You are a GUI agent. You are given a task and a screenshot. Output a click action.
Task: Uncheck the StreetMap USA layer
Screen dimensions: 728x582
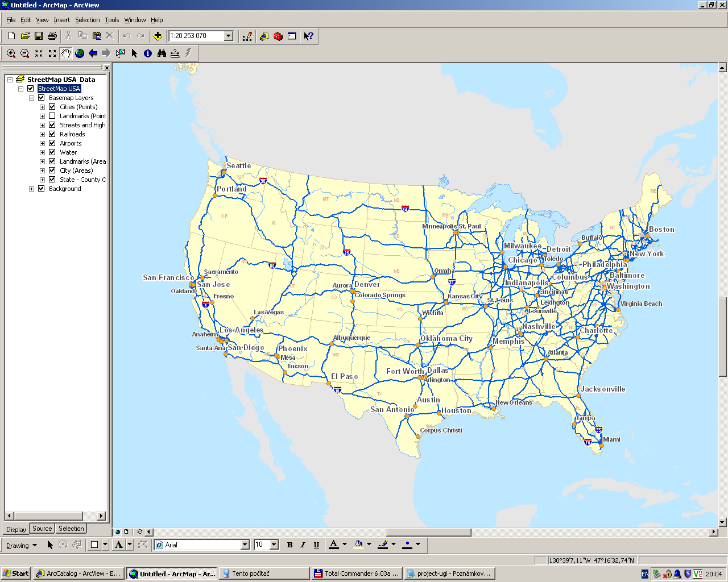click(x=31, y=89)
